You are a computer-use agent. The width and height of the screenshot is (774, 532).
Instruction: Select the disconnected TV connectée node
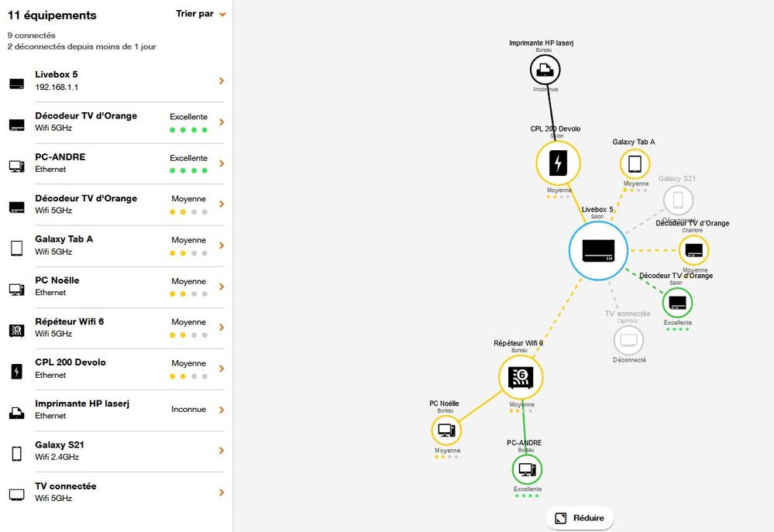[628, 340]
